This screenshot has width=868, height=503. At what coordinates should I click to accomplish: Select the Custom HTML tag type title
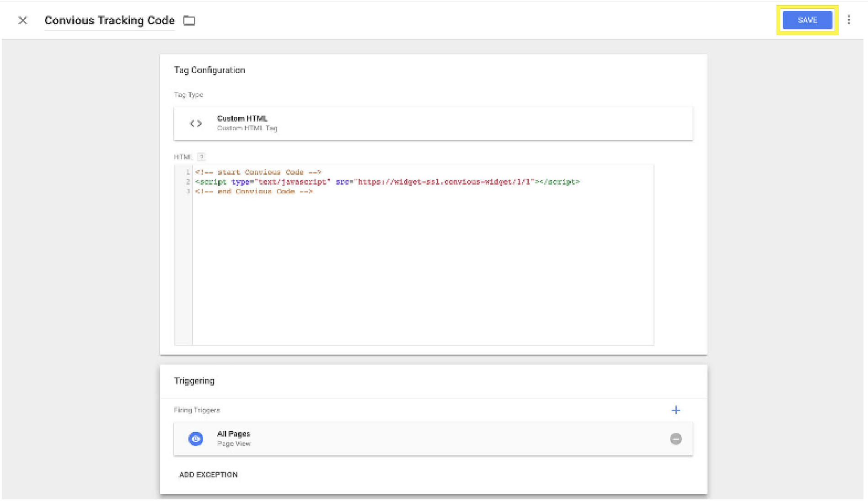click(x=242, y=118)
